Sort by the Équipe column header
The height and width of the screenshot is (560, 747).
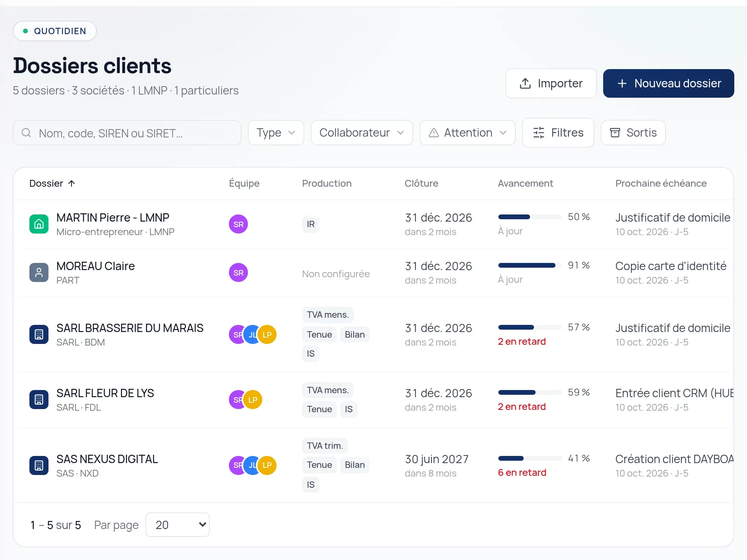pyautogui.click(x=244, y=183)
